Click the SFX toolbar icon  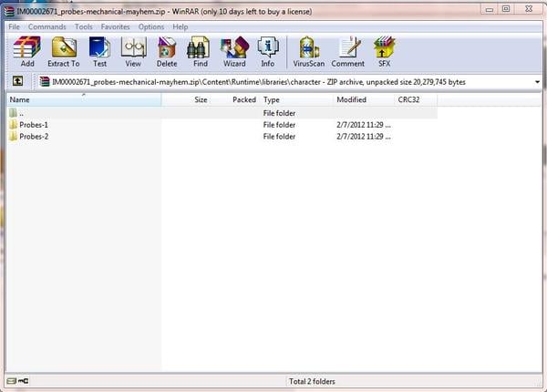[384, 52]
